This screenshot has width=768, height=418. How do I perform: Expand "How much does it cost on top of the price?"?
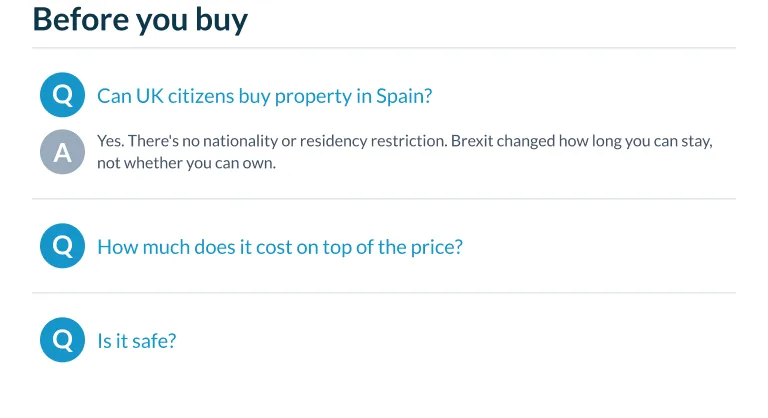pos(280,247)
